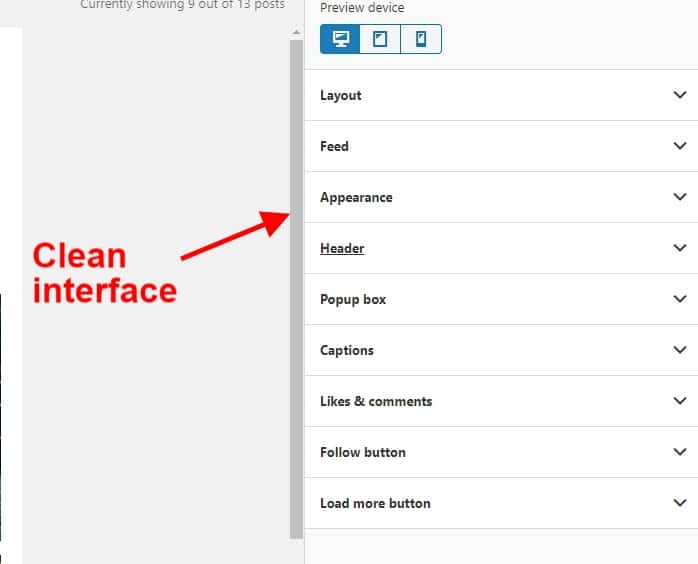Expand Likes & comments chevron
Image resolution: width=698 pixels, height=564 pixels.
(x=680, y=401)
